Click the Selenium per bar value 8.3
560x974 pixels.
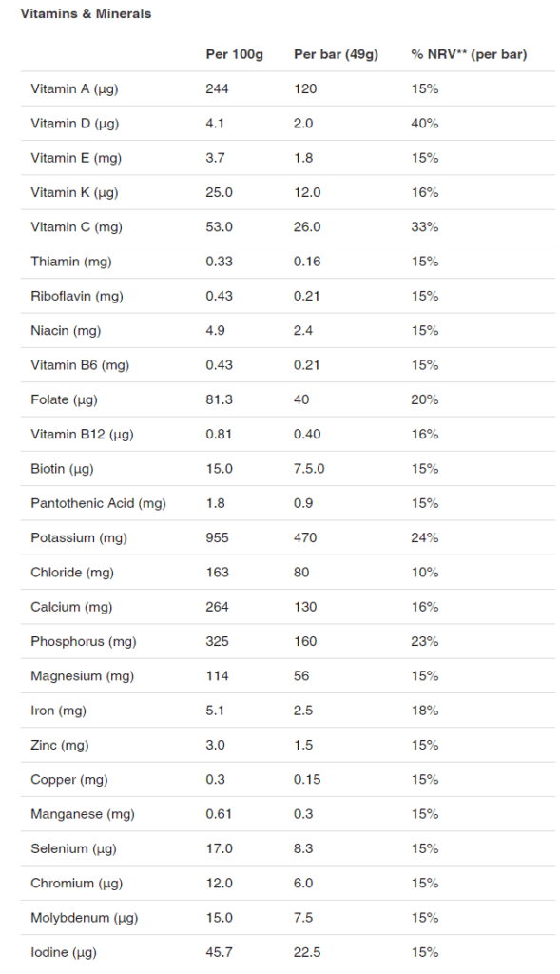click(x=303, y=848)
